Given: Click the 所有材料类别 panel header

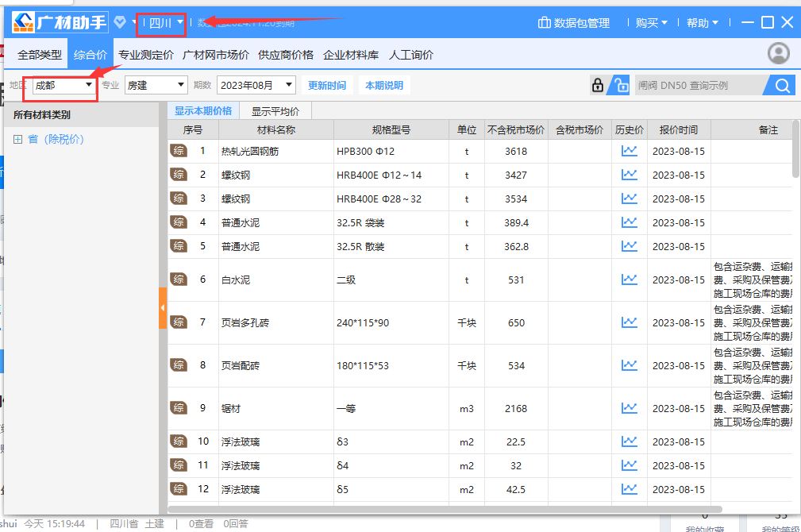Looking at the screenshot, I should pos(82,114).
